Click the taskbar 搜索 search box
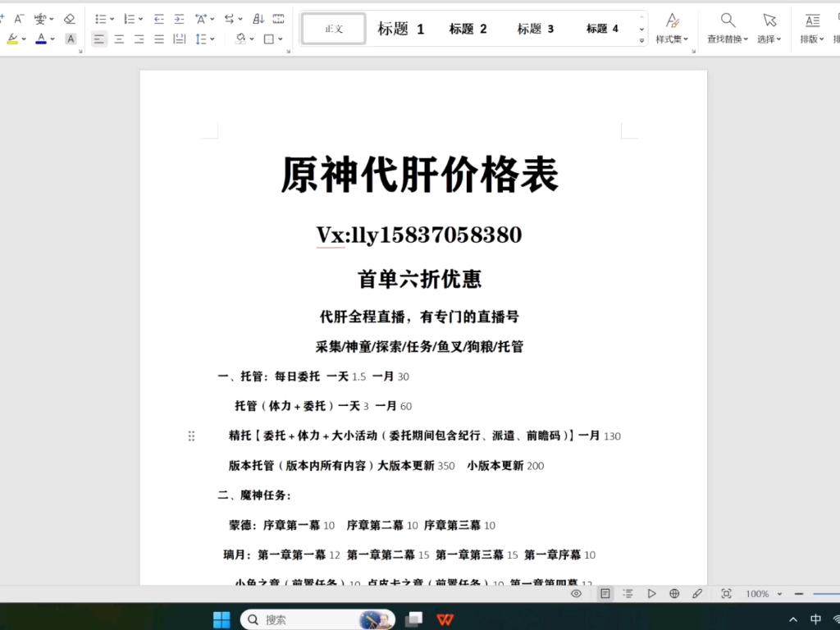The height and width of the screenshot is (630, 840). pyautogui.click(x=317, y=620)
